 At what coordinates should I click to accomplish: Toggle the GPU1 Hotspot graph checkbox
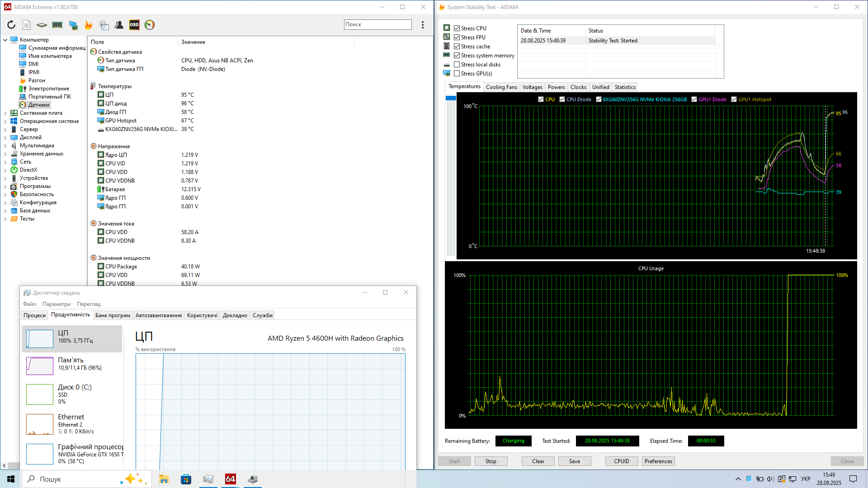point(734,99)
